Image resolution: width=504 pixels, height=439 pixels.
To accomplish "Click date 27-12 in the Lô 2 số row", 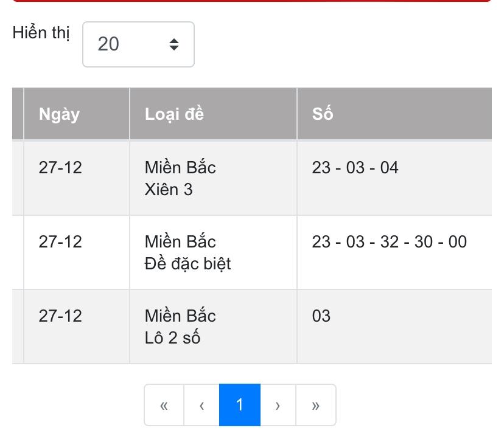I will [x=60, y=316].
